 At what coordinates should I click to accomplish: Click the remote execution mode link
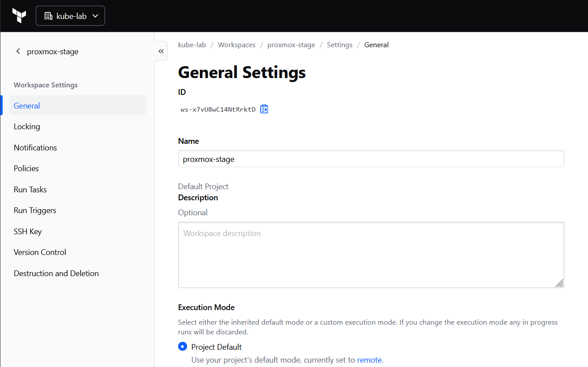click(369, 360)
